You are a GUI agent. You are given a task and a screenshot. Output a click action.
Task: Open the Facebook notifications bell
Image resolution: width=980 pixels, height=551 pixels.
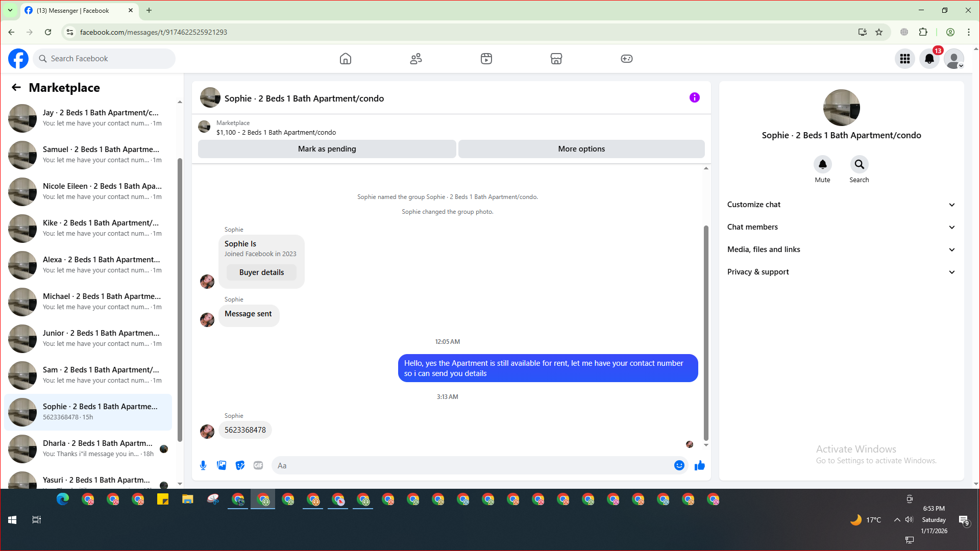point(929,59)
